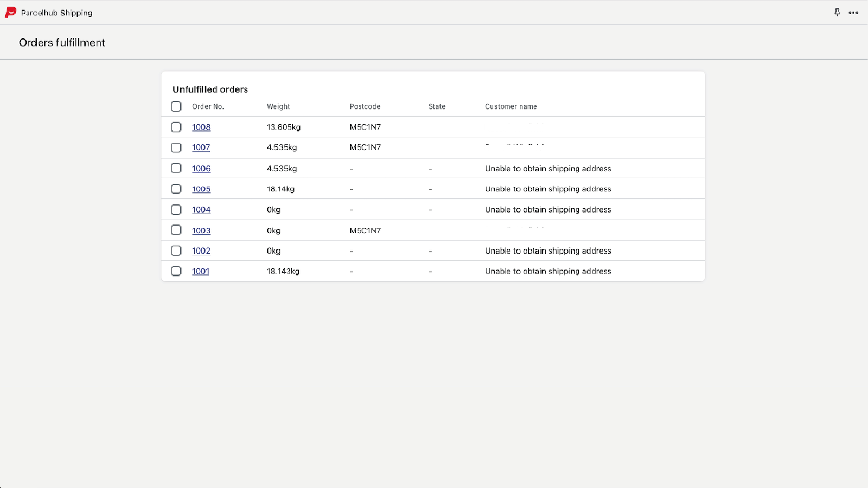
Task: Go to order 1002 link
Action: coord(201,251)
